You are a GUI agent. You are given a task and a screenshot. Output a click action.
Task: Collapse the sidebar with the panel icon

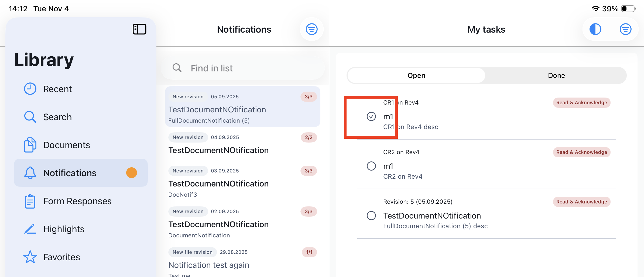click(139, 29)
